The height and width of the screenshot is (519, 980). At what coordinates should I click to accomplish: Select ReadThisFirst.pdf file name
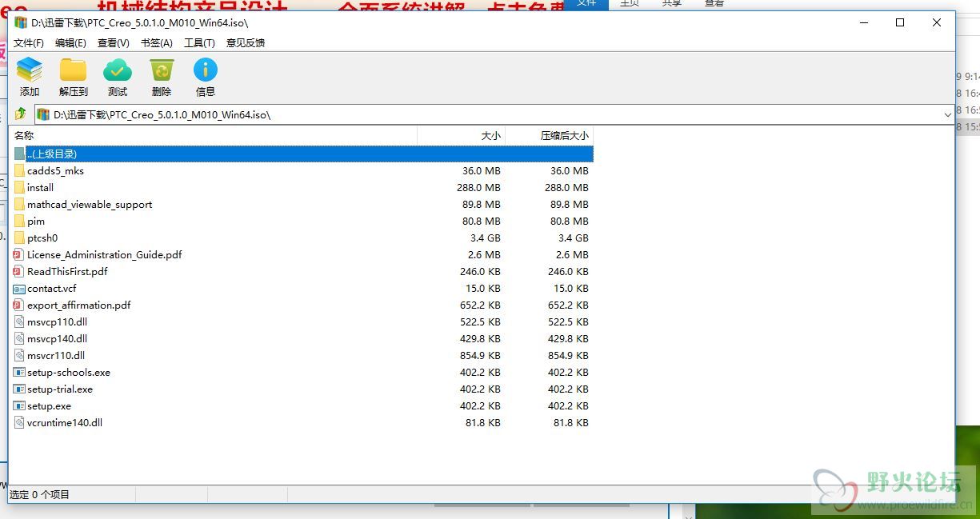click(67, 271)
